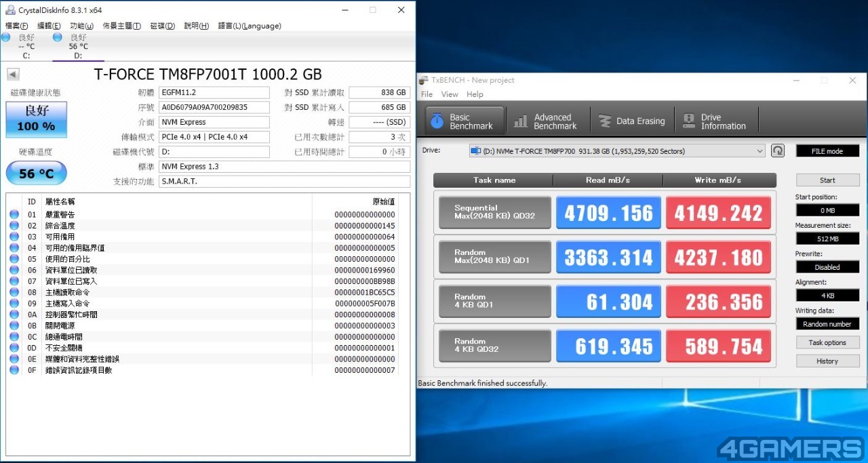Click the TxBENCH title bar app icon
Image resolution: width=868 pixels, height=463 pixels.
click(x=424, y=80)
